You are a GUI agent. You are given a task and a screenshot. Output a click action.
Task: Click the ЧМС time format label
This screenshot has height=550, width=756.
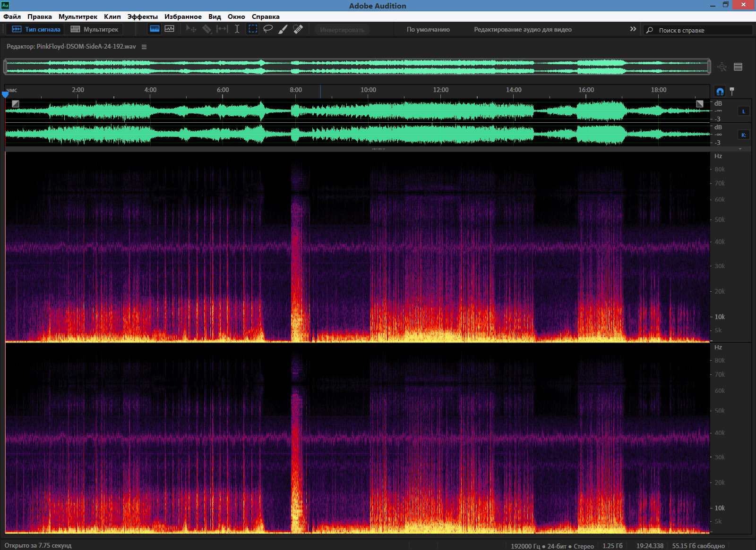[12, 90]
